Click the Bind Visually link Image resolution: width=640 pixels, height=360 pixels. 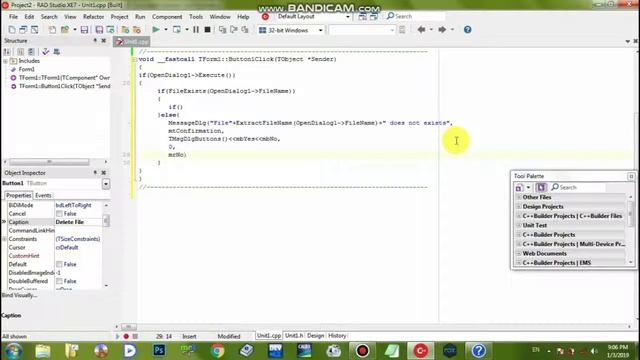click(x=19, y=295)
